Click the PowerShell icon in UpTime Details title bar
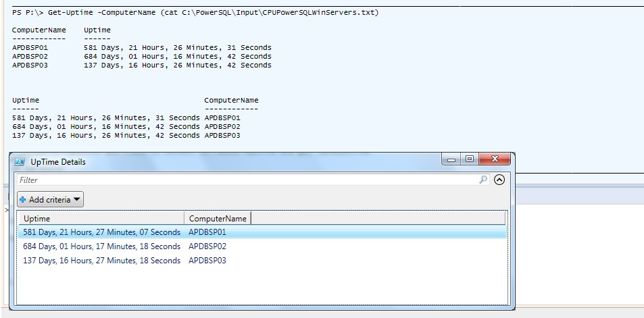644x318 pixels. pyautogui.click(x=20, y=162)
